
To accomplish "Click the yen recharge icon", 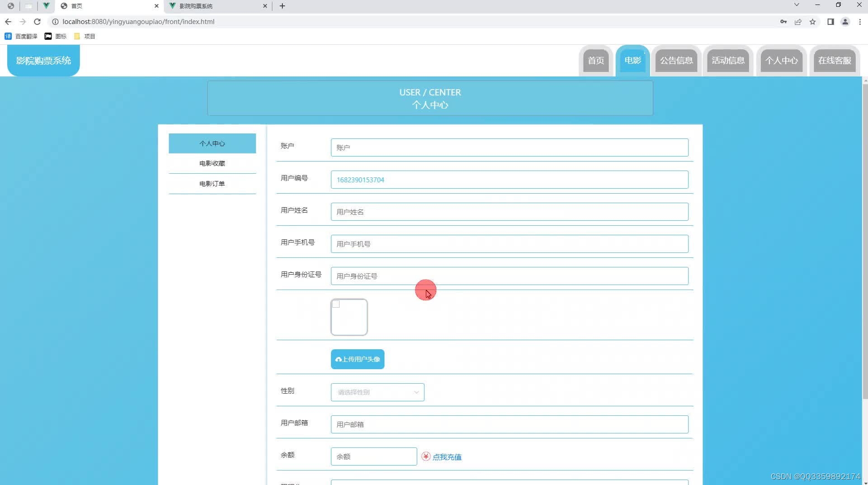I will pos(426,456).
